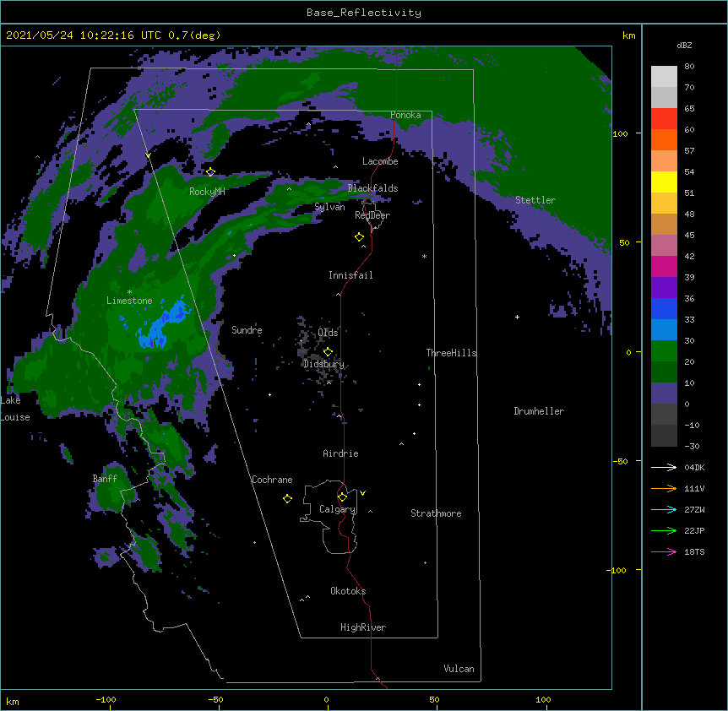Click the Lacombe label
The height and width of the screenshot is (711, 728).
(x=380, y=161)
